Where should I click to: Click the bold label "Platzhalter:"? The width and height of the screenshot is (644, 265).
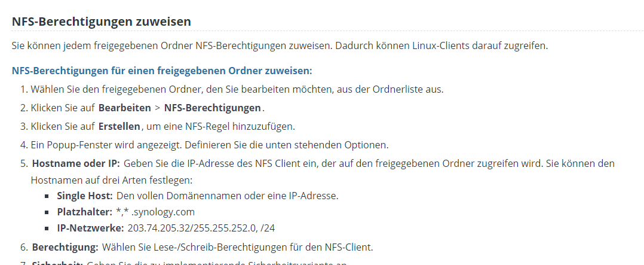[x=84, y=212]
